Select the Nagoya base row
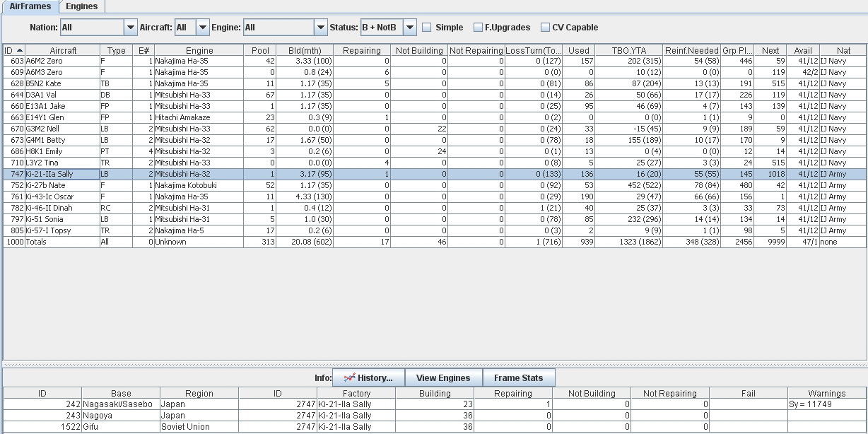The height and width of the screenshot is (434, 868). pyautogui.click(x=435, y=416)
